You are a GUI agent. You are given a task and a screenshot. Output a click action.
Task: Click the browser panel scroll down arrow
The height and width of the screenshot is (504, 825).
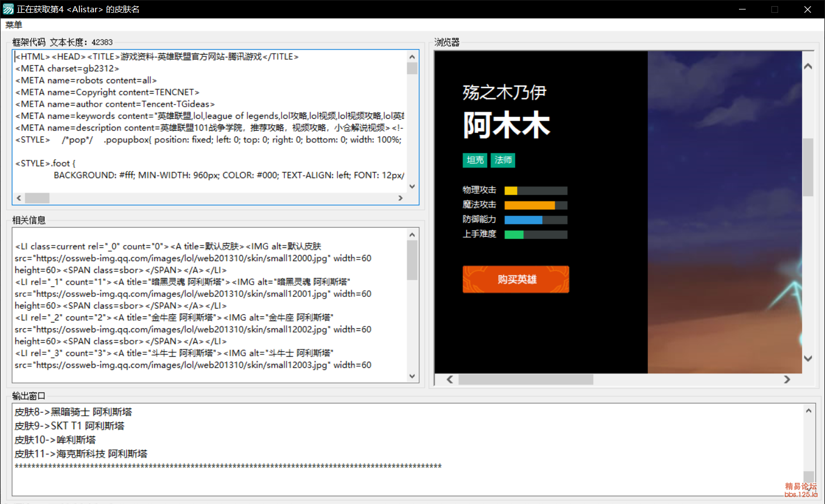coord(808,358)
